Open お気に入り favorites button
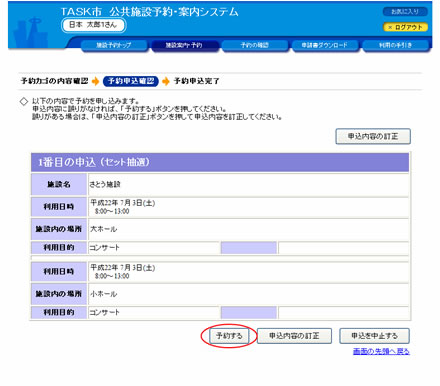 click(405, 12)
